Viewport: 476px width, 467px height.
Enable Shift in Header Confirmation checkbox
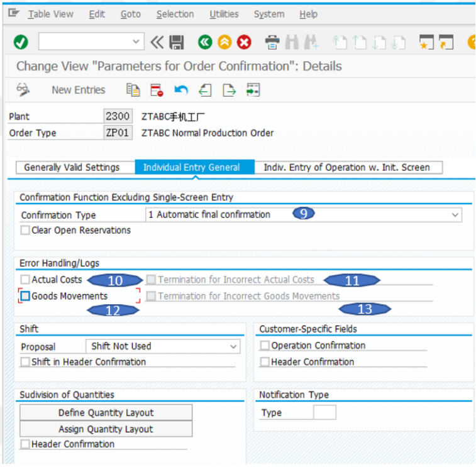pyautogui.click(x=25, y=362)
